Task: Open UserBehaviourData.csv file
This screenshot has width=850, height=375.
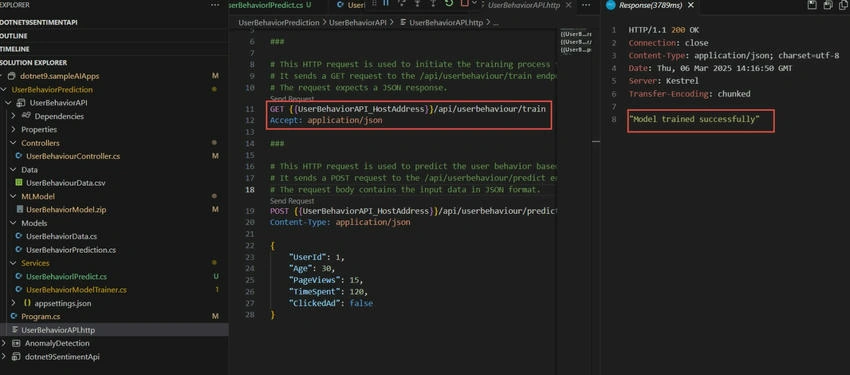Action: tap(66, 183)
